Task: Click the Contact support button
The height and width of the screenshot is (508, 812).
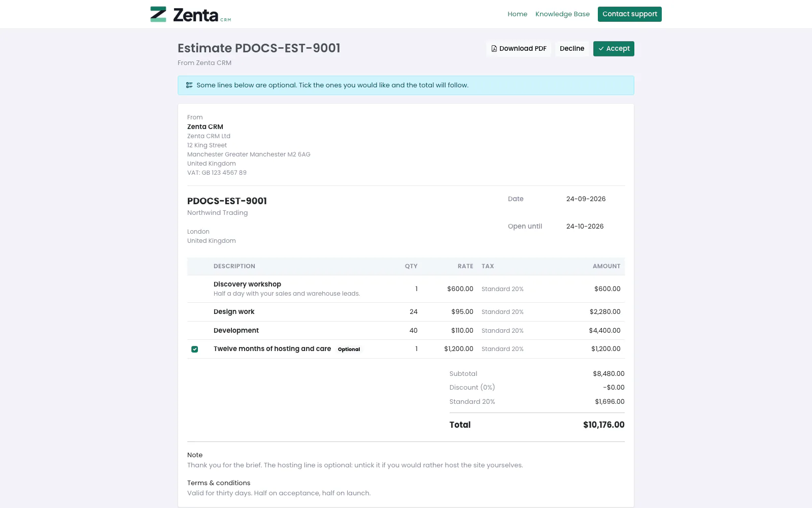Action: [629, 14]
